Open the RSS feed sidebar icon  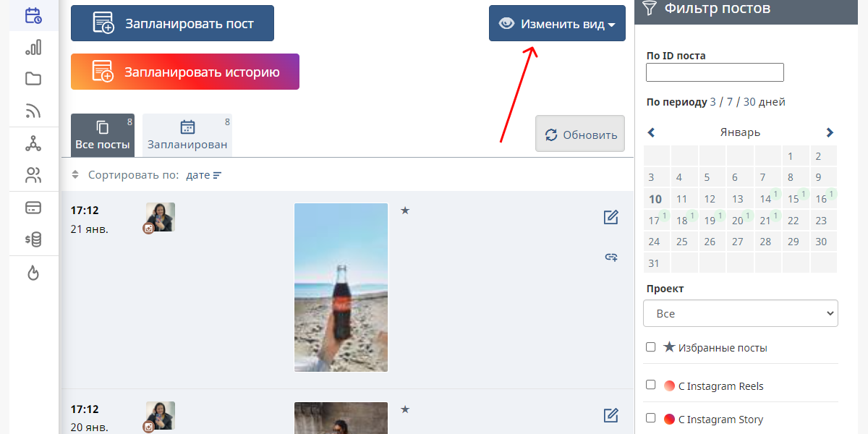[33, 111]
